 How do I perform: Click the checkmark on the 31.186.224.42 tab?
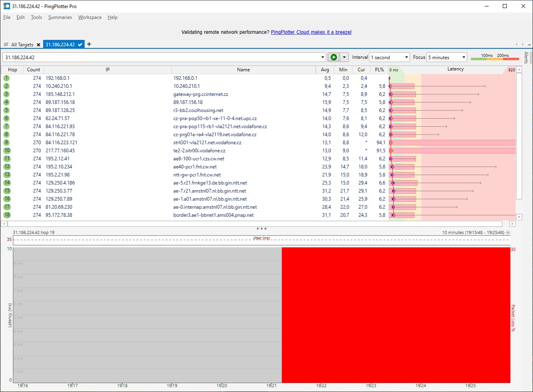tap(80, 45)
